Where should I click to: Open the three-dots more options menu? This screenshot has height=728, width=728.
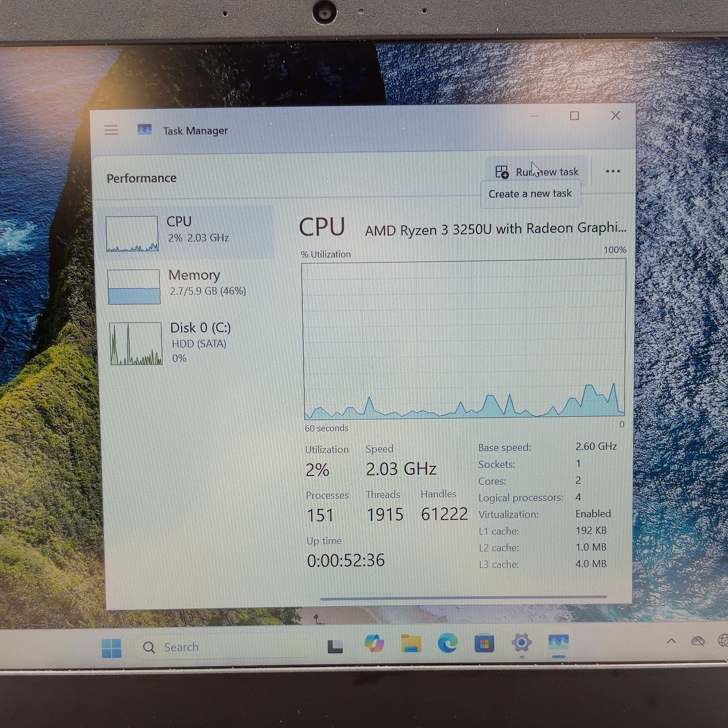tap(613, 171)
